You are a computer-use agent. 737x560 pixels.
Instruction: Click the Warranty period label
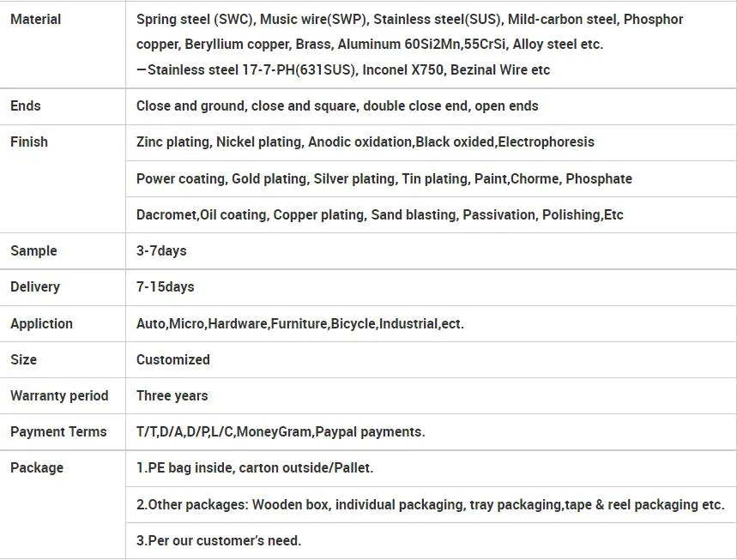(59, 396)
